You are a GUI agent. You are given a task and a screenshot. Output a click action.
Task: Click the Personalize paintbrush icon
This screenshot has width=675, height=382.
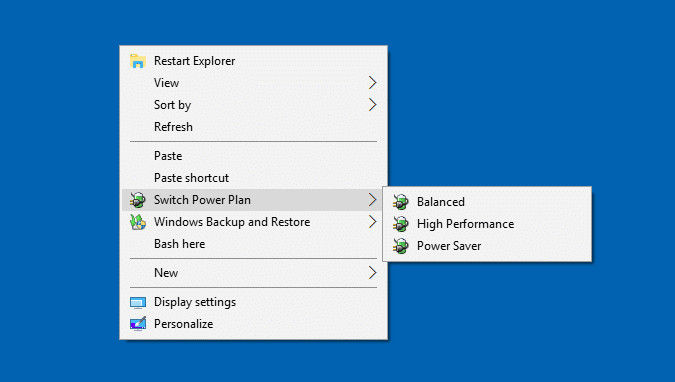138,324
